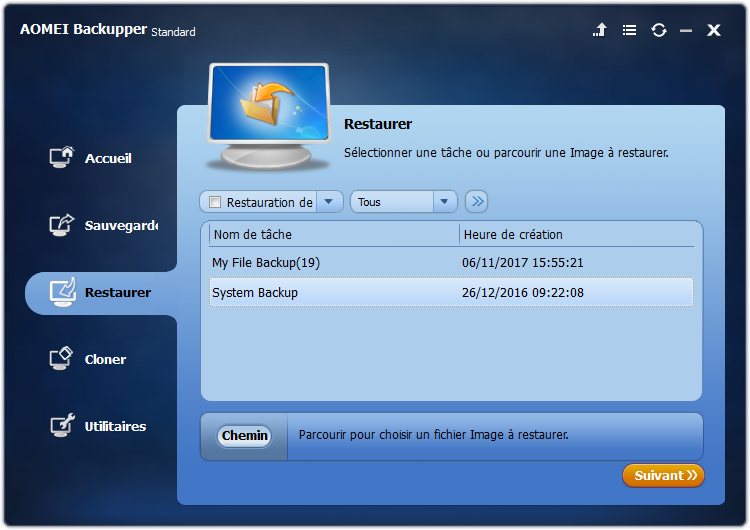Open the Tous filter dropdown
Screen dimensions: 750x530
(404, 202)
